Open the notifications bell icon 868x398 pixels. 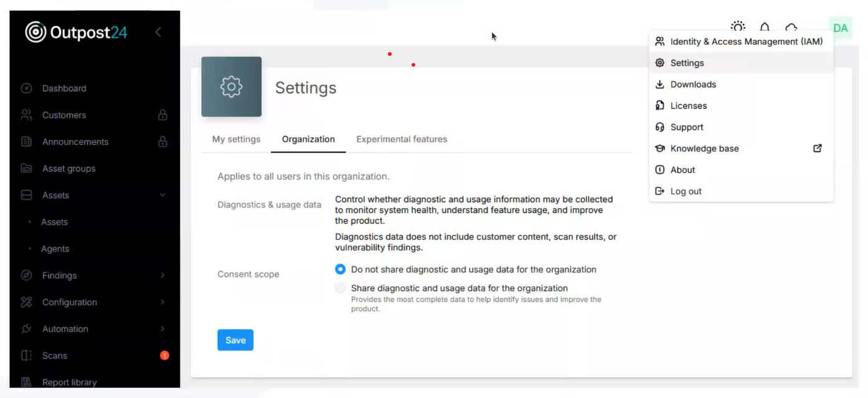pos(765,27)
